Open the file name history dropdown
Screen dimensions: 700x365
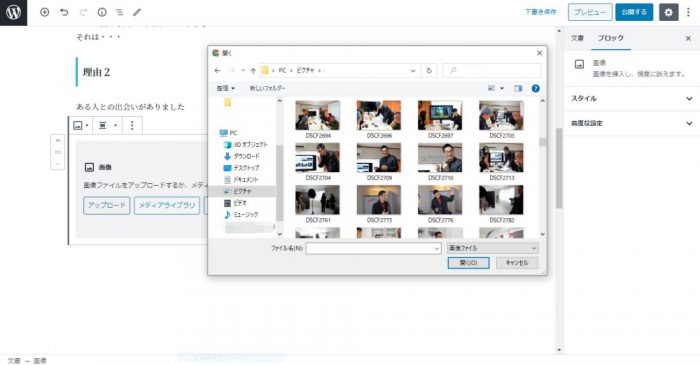[437, 249]
